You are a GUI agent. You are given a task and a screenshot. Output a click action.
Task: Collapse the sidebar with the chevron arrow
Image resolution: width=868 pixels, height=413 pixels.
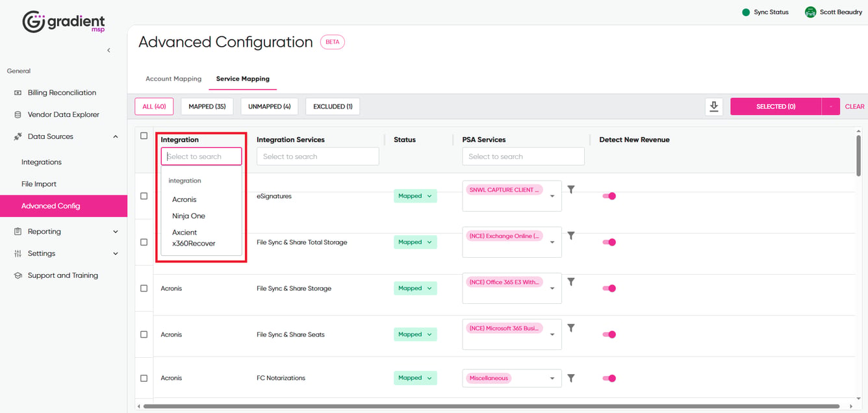[108, 50]
